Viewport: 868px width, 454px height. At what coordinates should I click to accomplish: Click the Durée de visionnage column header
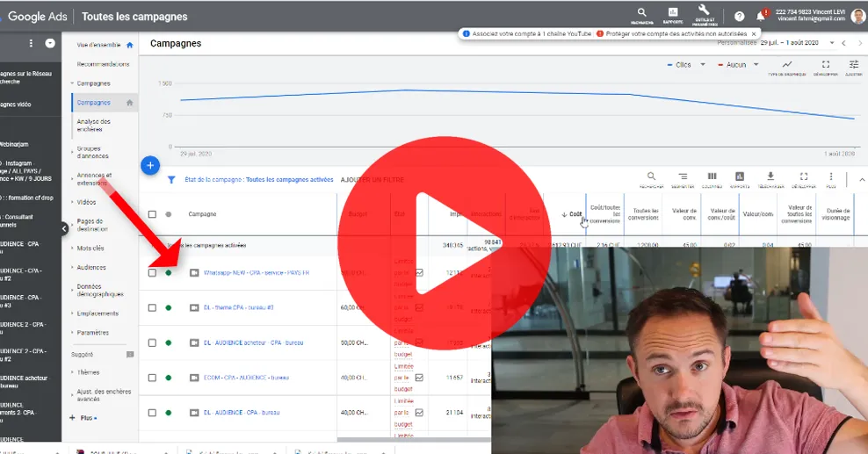point(835,214)
